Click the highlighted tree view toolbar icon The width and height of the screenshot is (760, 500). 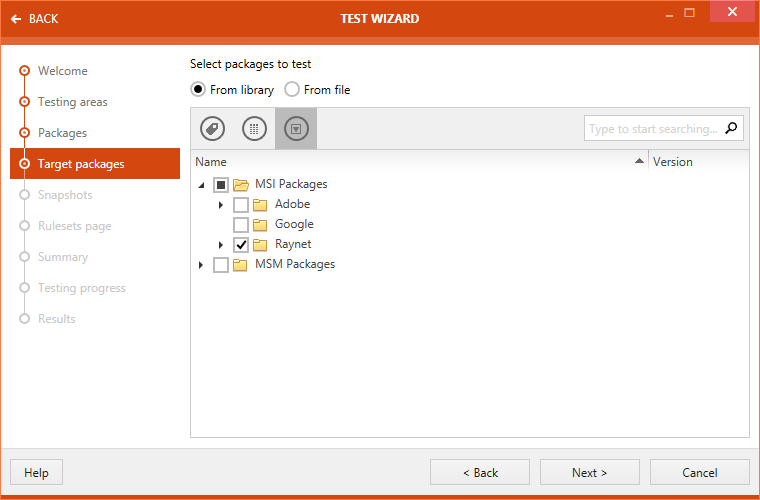[x=296, y=129]
